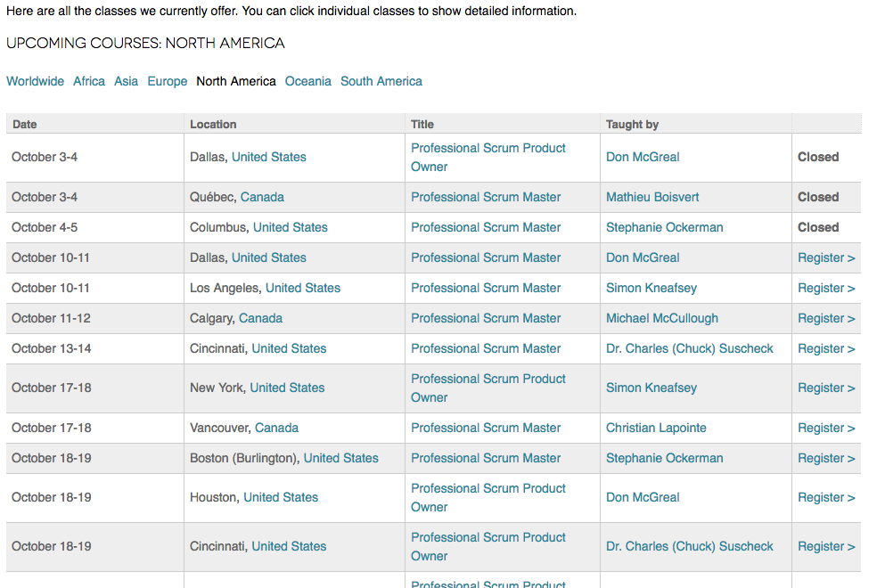Switch to the Worldwide region tab

[35, 81]
